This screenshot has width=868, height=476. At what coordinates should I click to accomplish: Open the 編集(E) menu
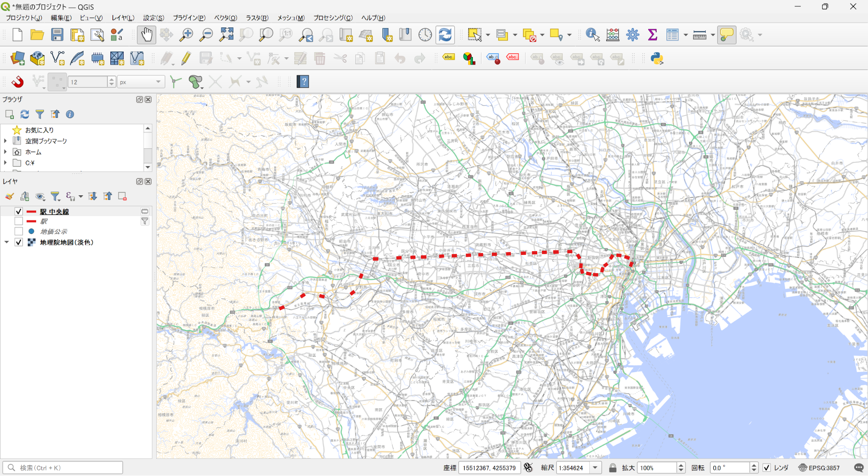[61, 18]
